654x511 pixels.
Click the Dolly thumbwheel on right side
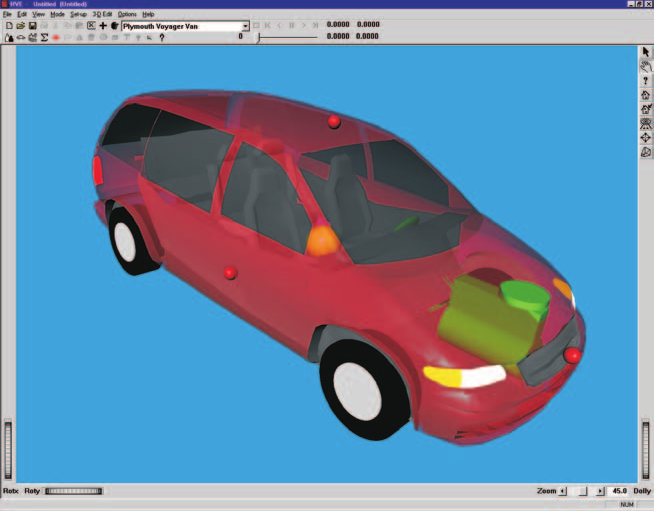tap(646, 451)
